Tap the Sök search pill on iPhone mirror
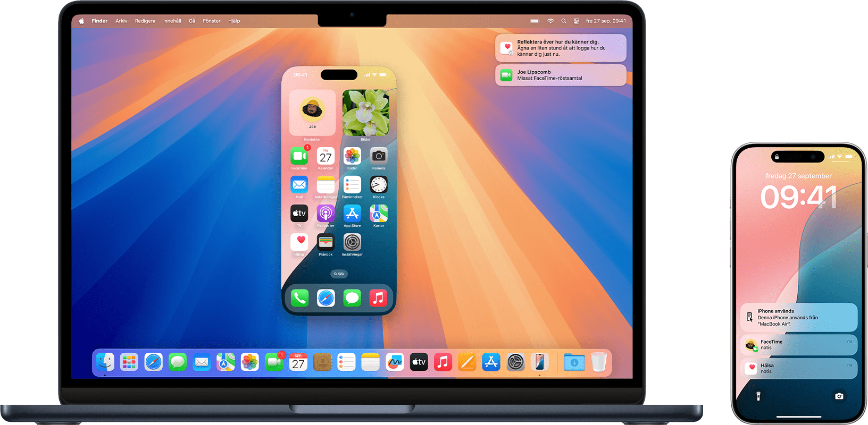The image size is (868, 425). click(x=339, y=274)
